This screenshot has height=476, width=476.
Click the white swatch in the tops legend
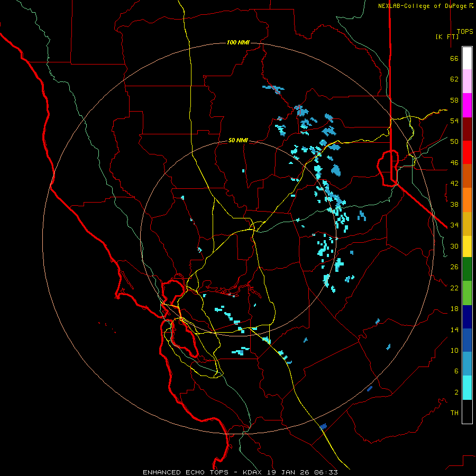467,58
